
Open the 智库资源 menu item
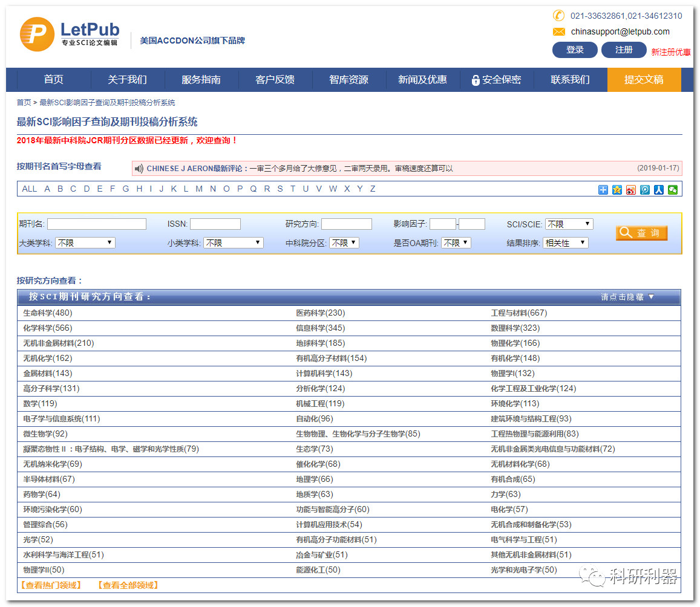[x=348, y=80]
